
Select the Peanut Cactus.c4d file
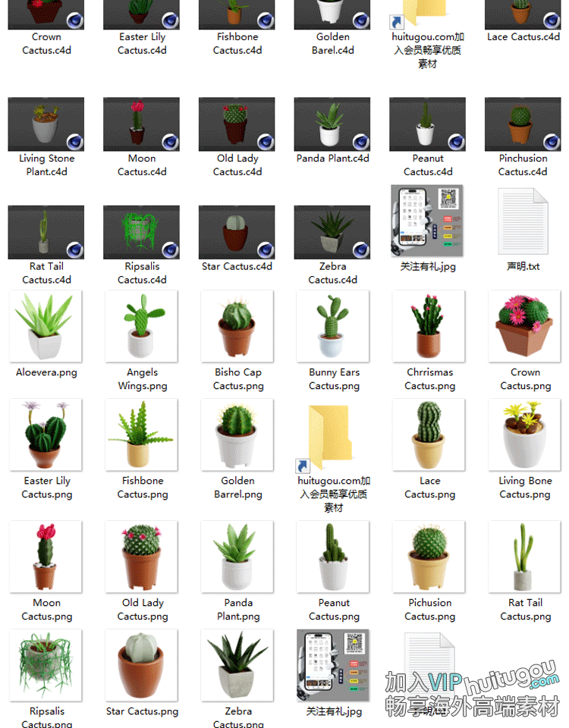click(x=427, y=124)
